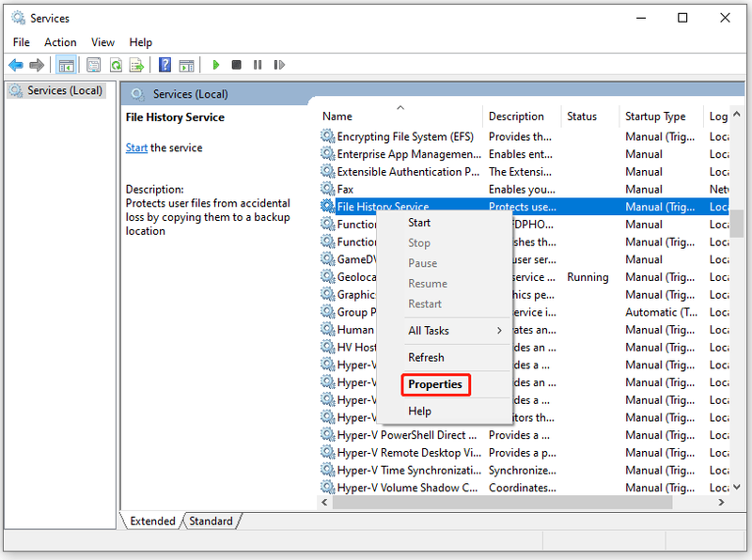Click the Forward arrow toolbar icon

click(x=37, y=65)
